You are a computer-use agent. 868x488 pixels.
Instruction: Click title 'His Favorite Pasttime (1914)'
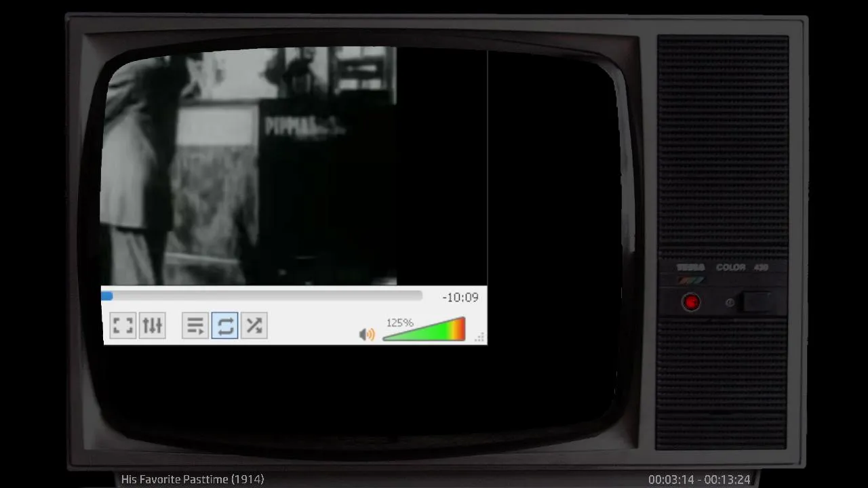coord(193,479)
